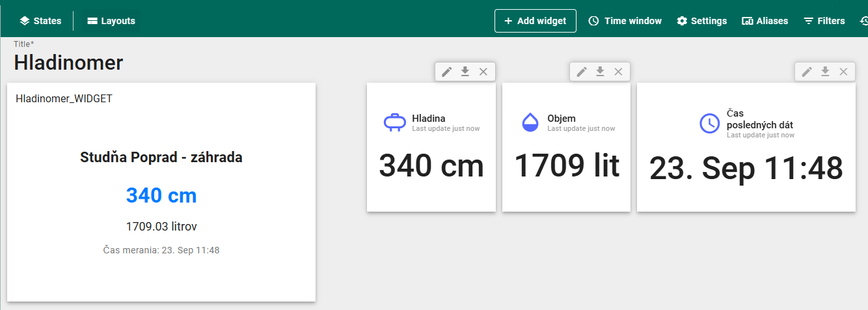Download the Objem widget

[600, 72]
